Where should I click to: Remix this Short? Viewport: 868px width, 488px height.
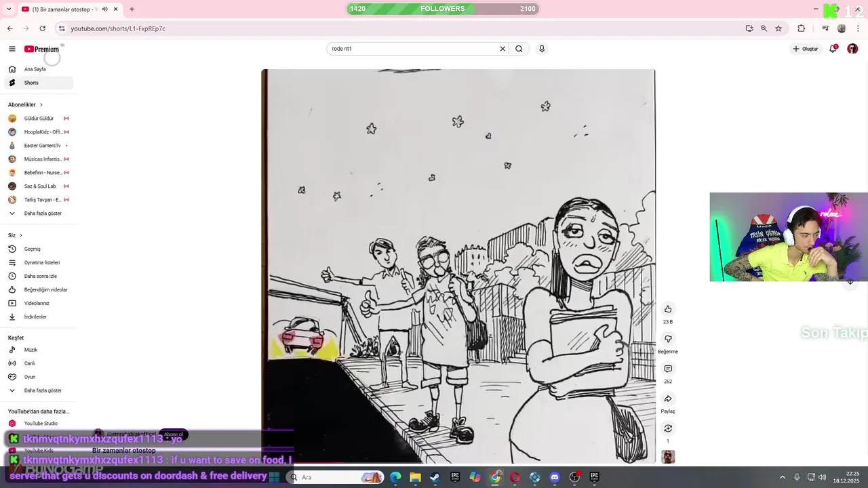coord(668,428)
